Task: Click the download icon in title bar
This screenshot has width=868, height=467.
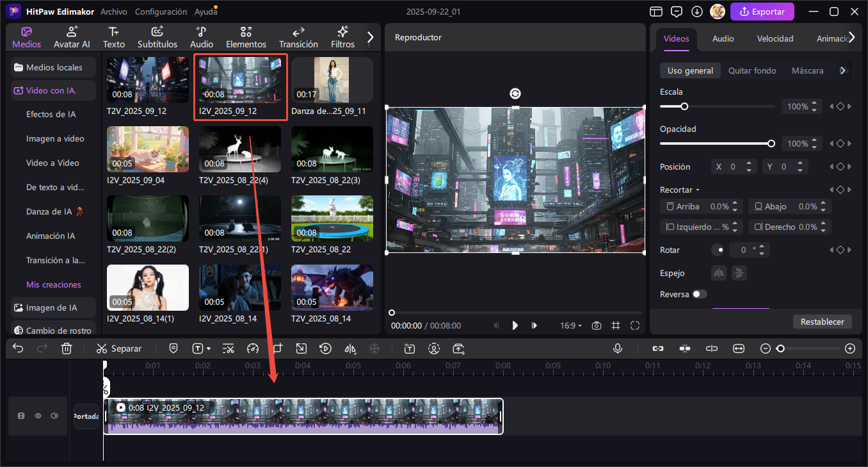Action: pyautogui.click(x=697, y=12)
